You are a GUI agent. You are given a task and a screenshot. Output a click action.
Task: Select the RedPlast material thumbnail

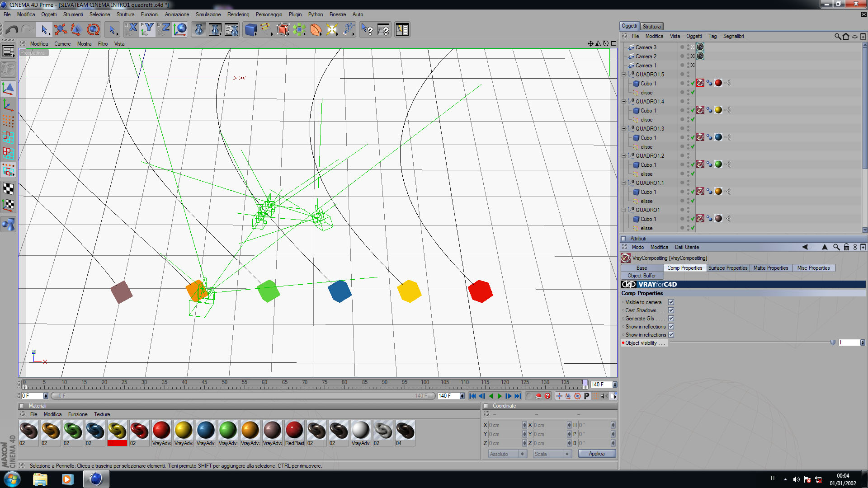[294, 430]
